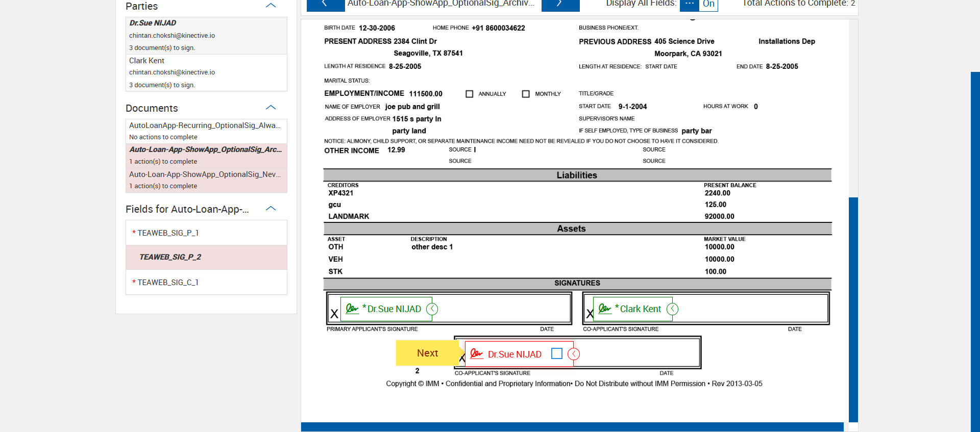The height and width of the screenshot is (432, 980).
Task: Click green signature icon for Clark Kent
Action: point(604,309)
